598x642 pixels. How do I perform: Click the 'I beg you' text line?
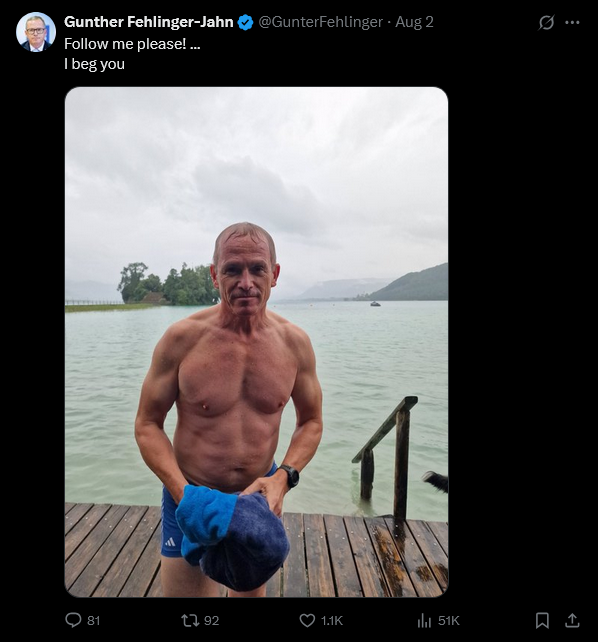click(x=95, y=64)
